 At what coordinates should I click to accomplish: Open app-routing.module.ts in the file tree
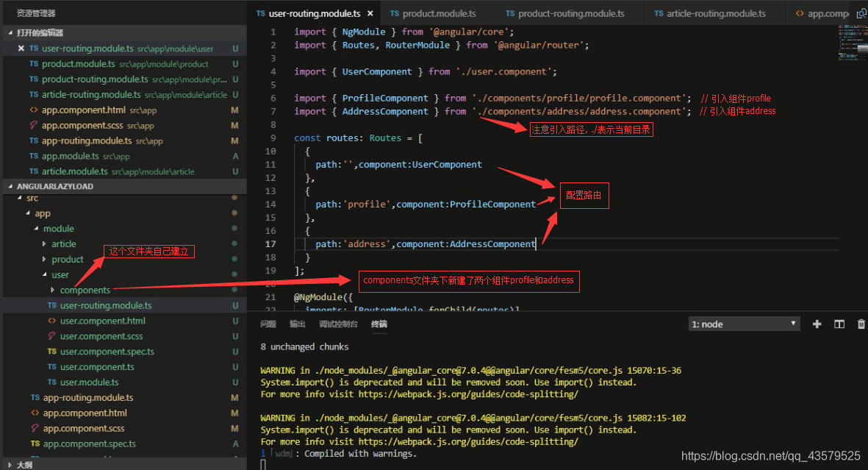click(124, 398)
